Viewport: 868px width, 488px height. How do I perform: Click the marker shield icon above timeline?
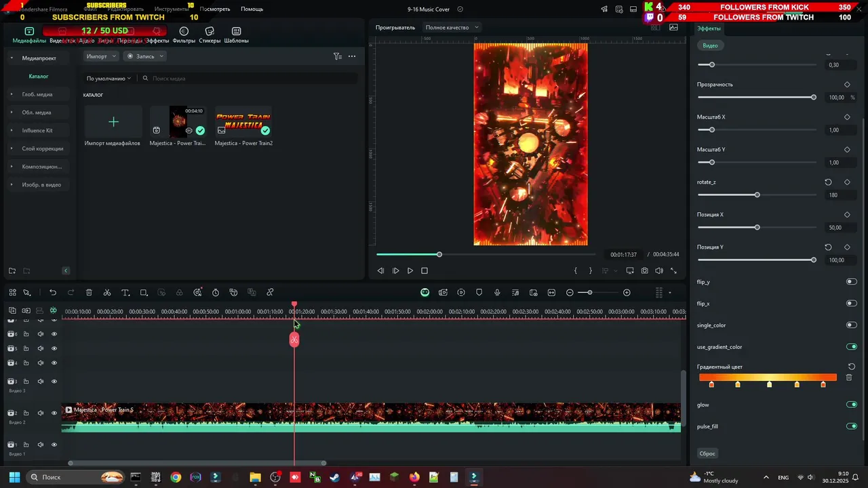point(479,293)
